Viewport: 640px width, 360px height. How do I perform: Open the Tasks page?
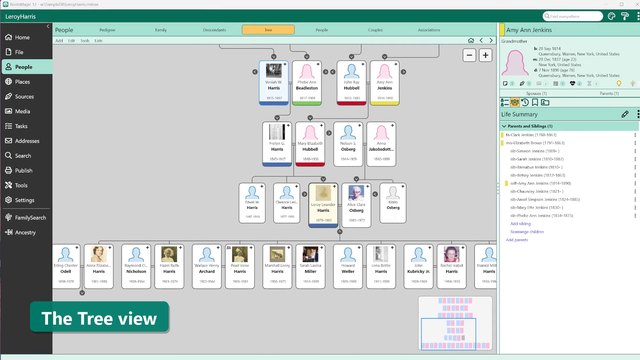click(x=26, y=126)
